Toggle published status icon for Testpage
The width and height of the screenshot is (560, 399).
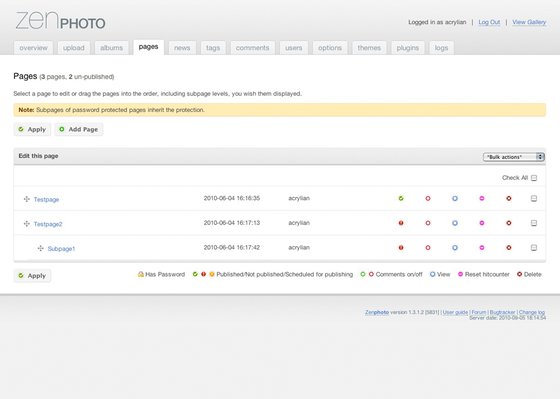pos(401,198)
